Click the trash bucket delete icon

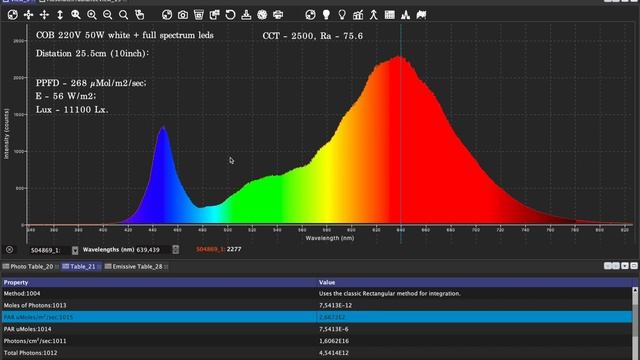pos(199,15)
